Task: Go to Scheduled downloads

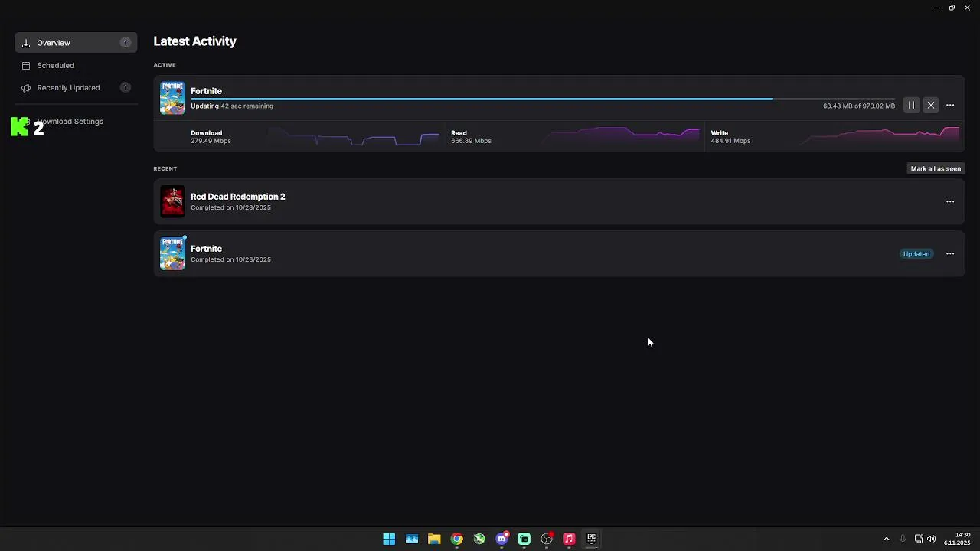Action: [x=76, y=65]
